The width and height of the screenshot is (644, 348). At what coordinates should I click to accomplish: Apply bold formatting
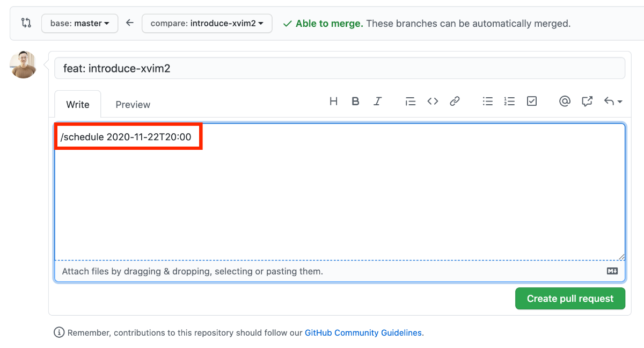355,101
